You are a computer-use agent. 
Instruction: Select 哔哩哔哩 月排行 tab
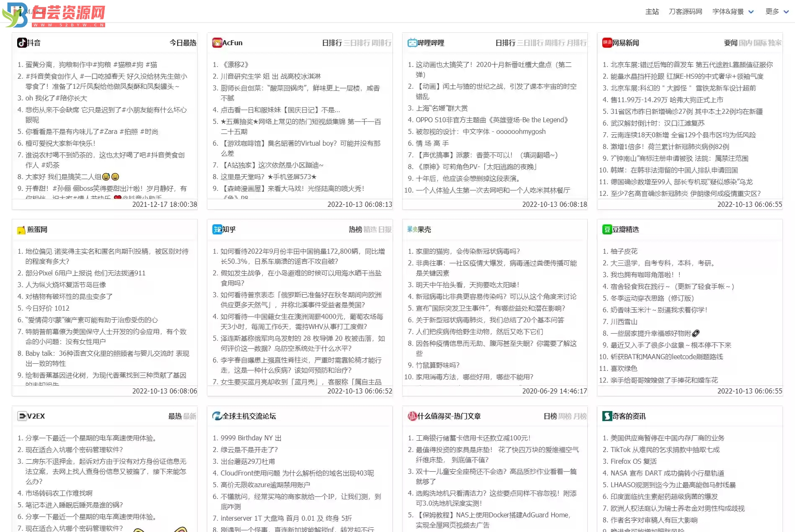(577, 43)
